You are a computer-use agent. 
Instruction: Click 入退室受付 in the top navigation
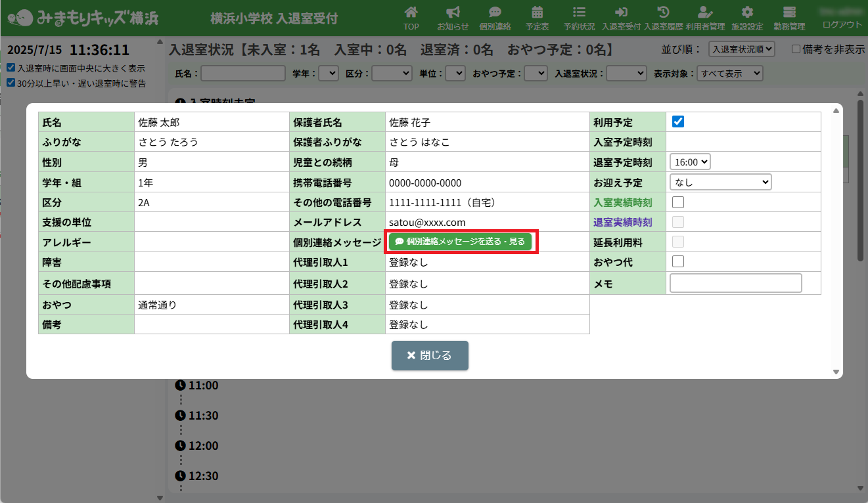coord(621,18)
